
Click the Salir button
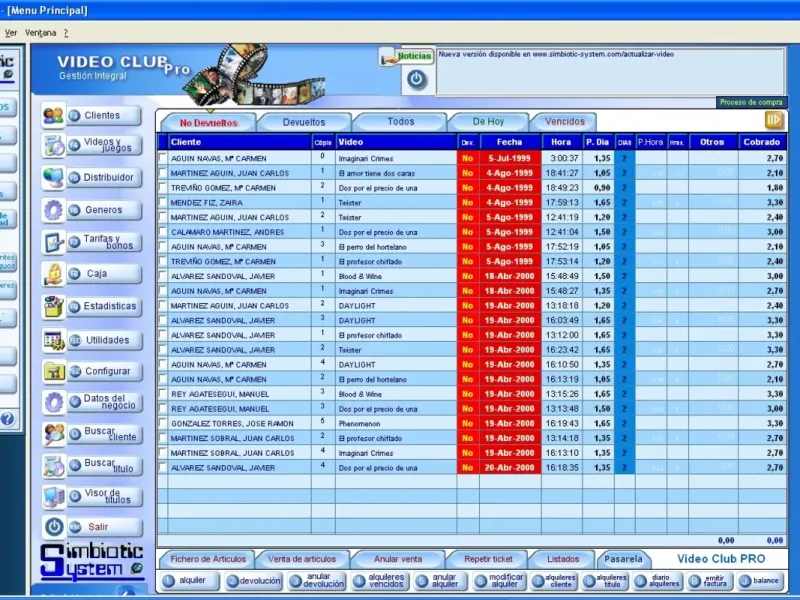(104, 527)
